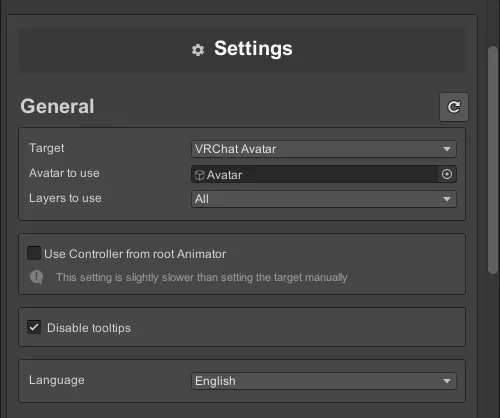500x418 pixels.
Task: Click the Settings header title
Action: point(253,49)
